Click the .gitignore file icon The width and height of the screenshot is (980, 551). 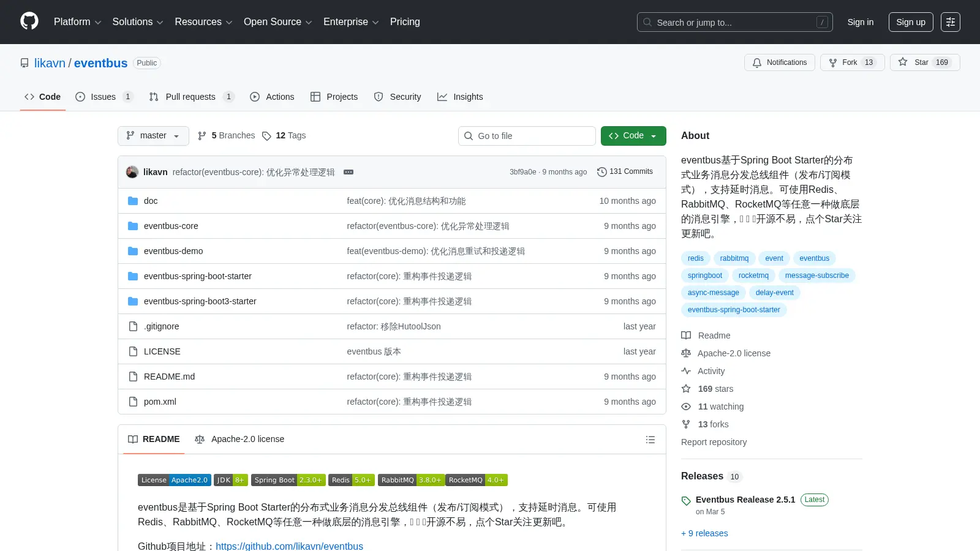pyautogui.click(x=133, y=326)
